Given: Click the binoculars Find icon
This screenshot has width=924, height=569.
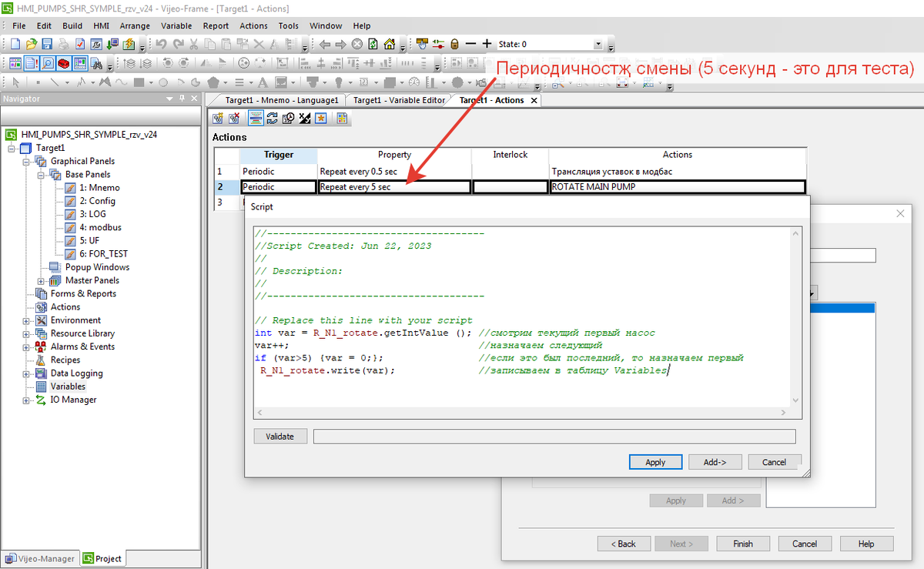Looking at the screenshot, I should click(96, 64).
